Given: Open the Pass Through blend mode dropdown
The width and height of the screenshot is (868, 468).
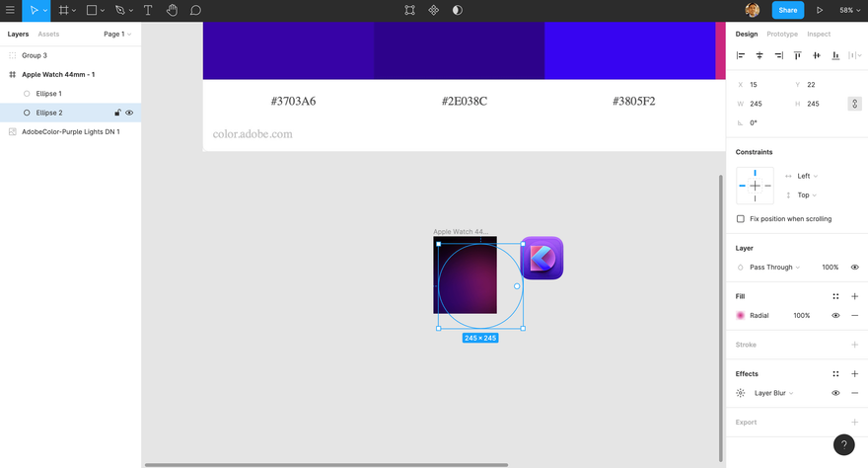Looking at the screenshot, I should 774,267.
